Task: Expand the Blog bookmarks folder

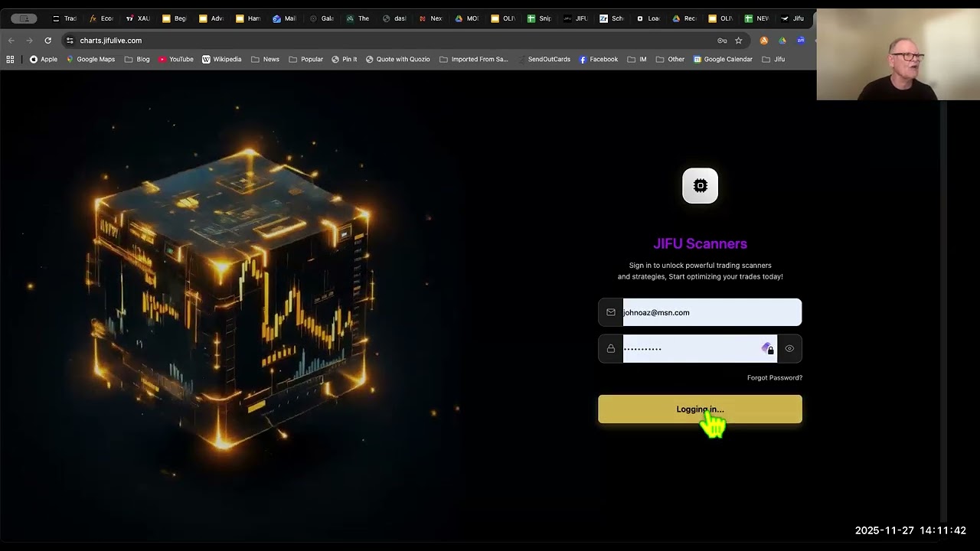Action: (x=137, y=59)
